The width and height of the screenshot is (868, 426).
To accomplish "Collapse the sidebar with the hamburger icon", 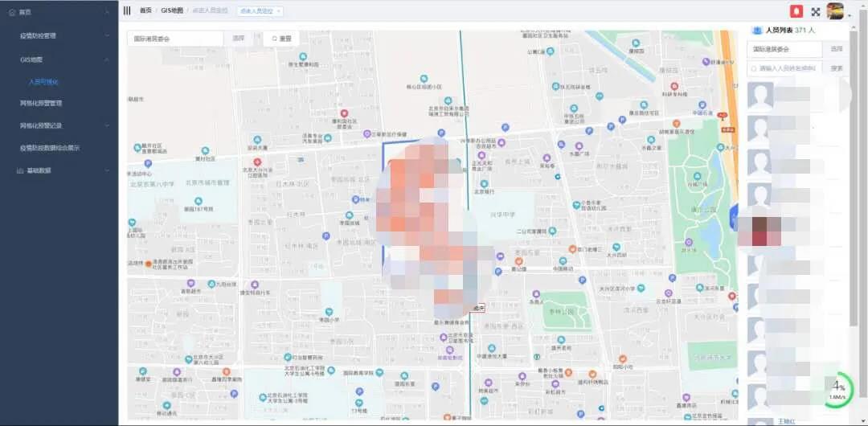I will click(x=127, y=10).
